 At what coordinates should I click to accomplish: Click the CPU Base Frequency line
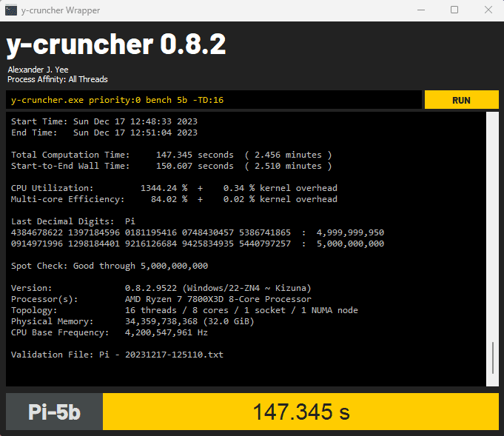tap(110, 332)
